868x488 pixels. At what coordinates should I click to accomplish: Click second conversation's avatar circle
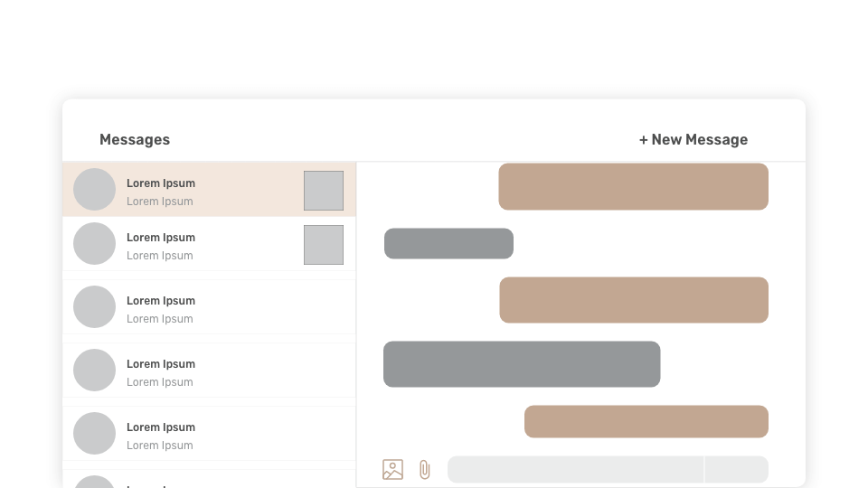pyautogui.click(x=94, y=244)
